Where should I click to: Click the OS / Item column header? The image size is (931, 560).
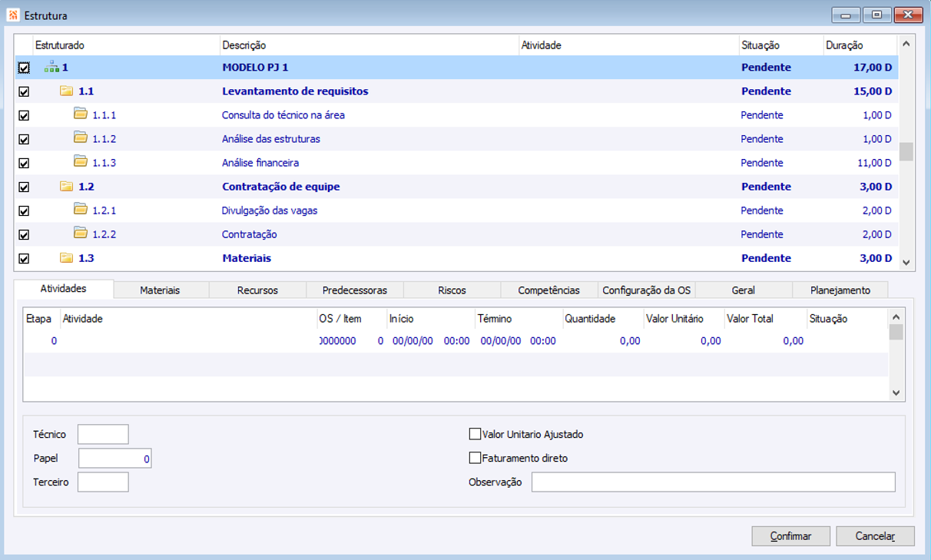click(x=352, y=318)
